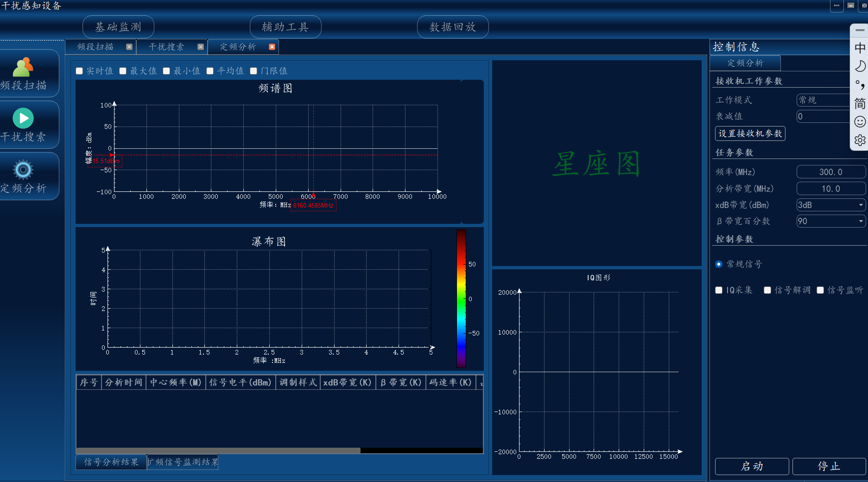The image size is (868, 482).
Task: Click the IME emoji smiley icon
Action: click(x=860, y=122)
